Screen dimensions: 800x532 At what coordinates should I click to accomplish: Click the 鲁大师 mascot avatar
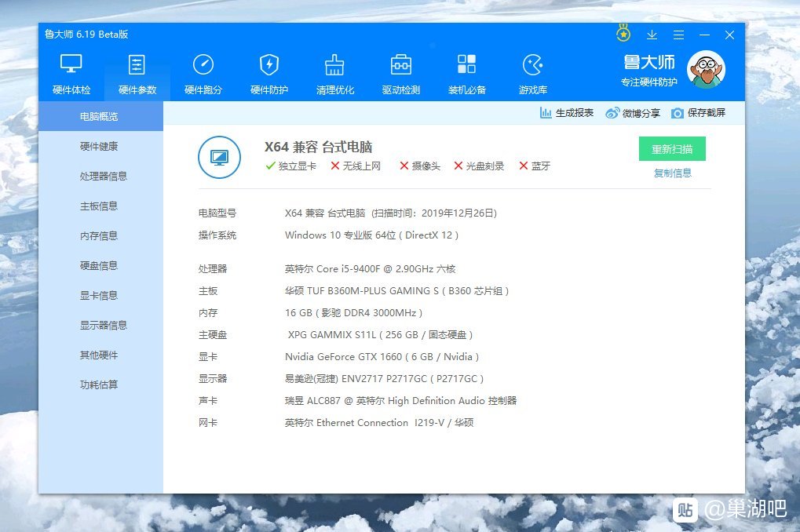click(x=706, y=69)
